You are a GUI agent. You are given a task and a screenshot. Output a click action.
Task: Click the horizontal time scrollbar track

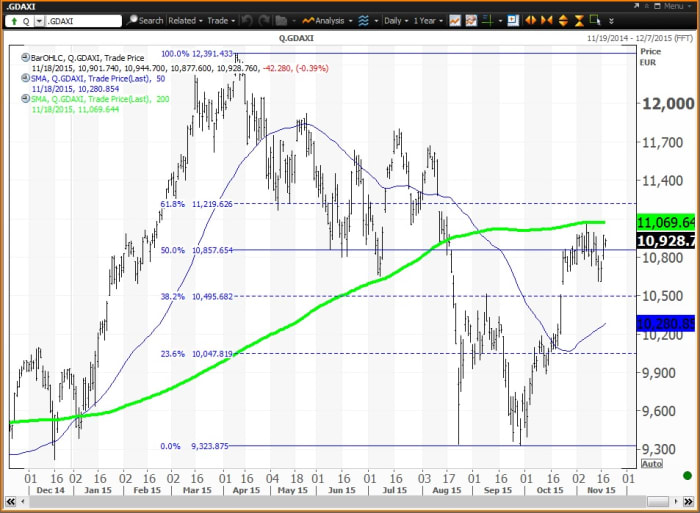pyautogui.click(x=338, y=501)
